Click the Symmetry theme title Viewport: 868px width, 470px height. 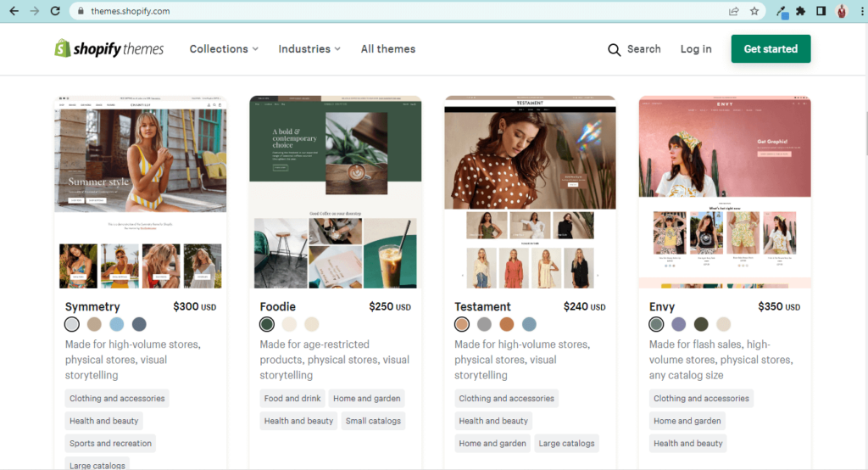[92, 306]
